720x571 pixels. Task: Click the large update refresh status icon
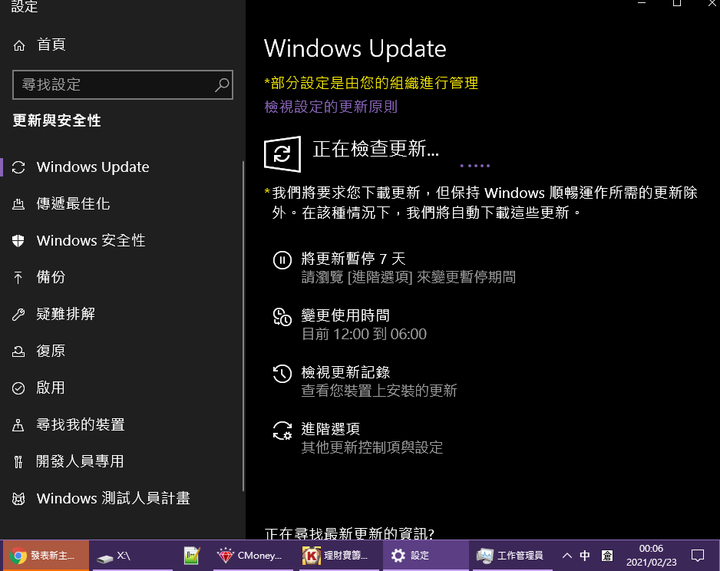pyautogui.click(x=282, y=154)
